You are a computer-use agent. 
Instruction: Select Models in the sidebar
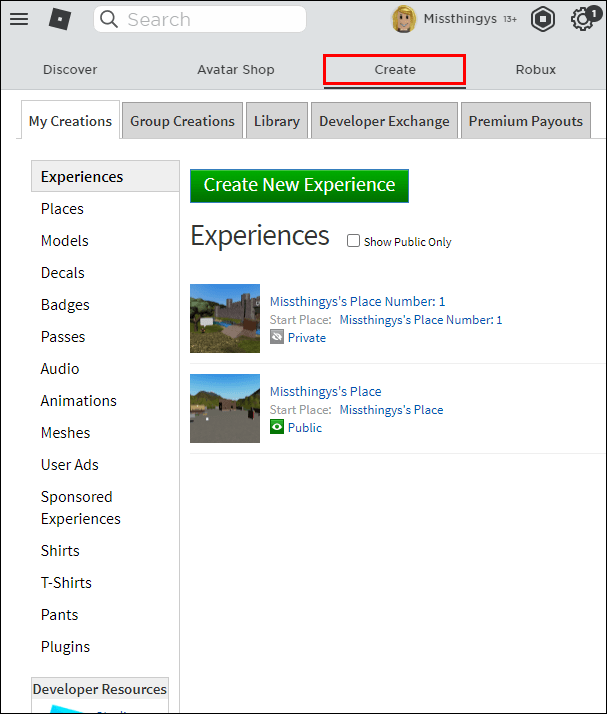point(65,240)
